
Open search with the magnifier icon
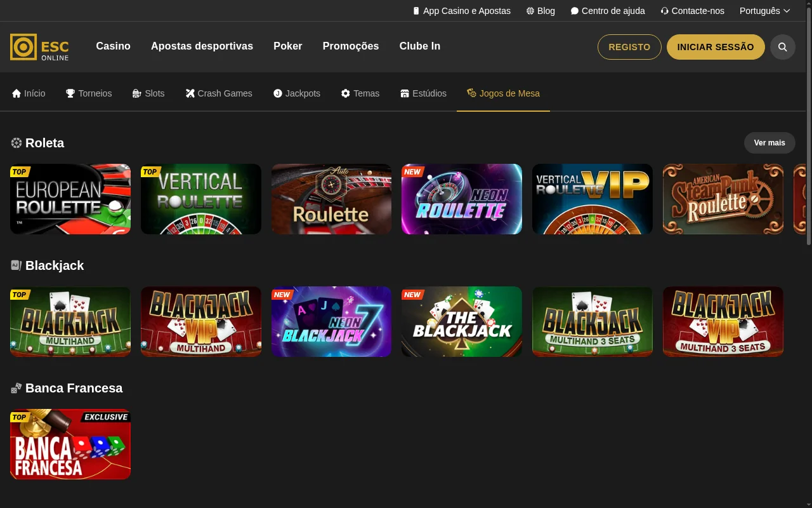[x=783, y=47]
